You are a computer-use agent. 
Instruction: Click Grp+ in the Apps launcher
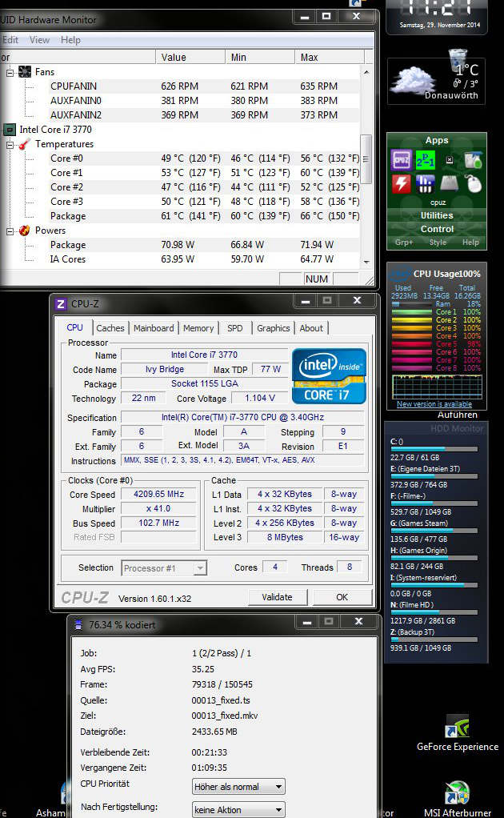404,242
